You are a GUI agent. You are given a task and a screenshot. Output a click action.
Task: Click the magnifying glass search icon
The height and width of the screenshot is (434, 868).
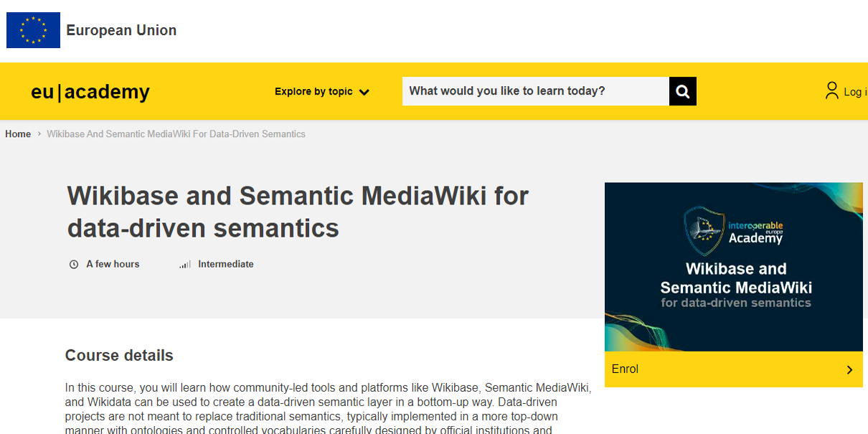coord(681,91)
